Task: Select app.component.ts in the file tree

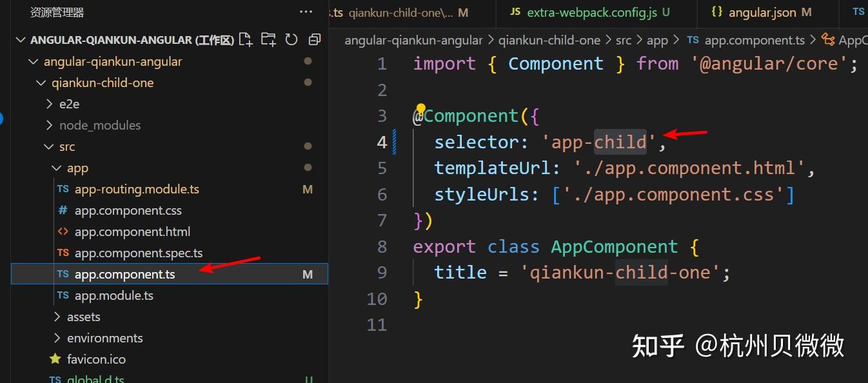Action: tap(170, 274)
